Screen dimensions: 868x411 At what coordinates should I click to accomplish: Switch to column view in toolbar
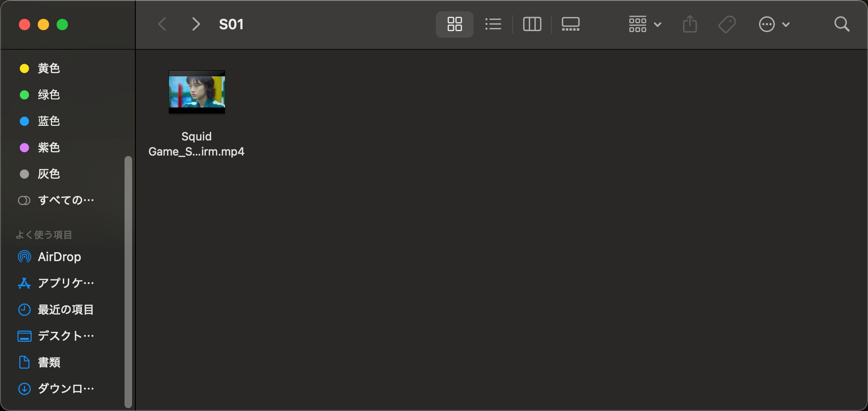[532, 24]
